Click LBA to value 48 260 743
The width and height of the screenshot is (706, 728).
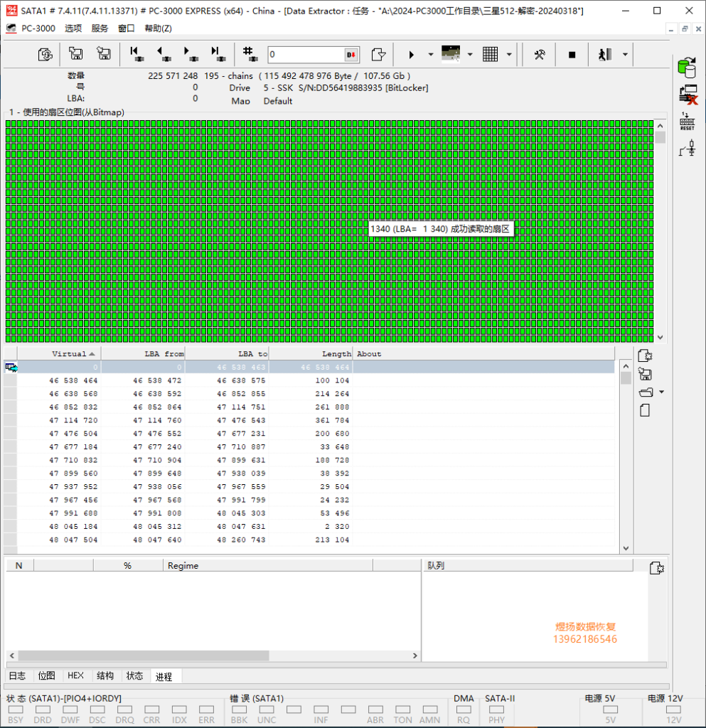(241, 540)
